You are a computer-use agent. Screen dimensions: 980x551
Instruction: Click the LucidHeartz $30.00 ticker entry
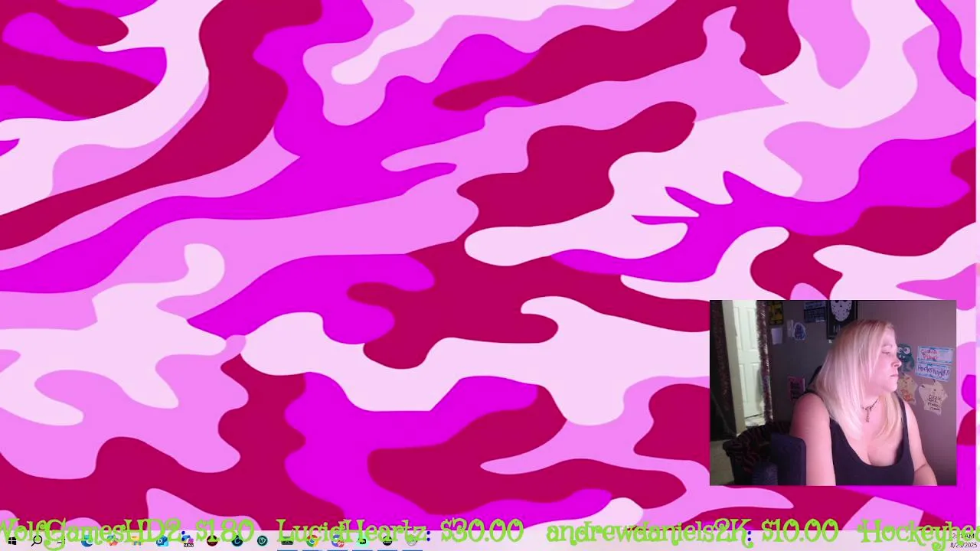point(400,531)
